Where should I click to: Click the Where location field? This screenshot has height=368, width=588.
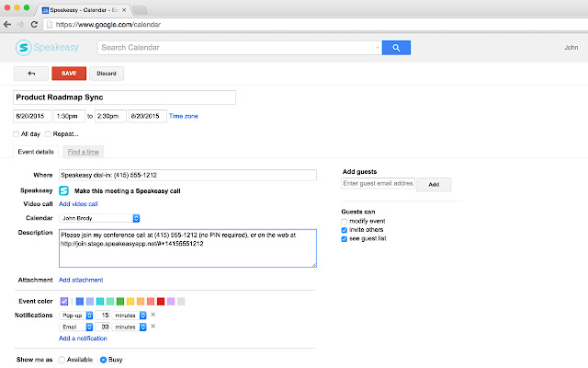(x=187, y=175)
